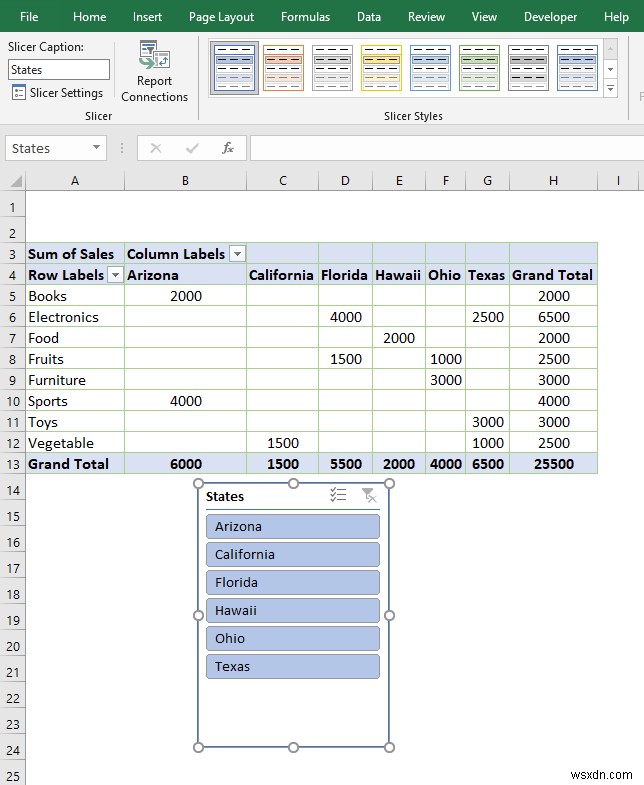The height and width of the screenshot is (785, 644).
Task: Switch to the View tab
Action: pos(484,17)
